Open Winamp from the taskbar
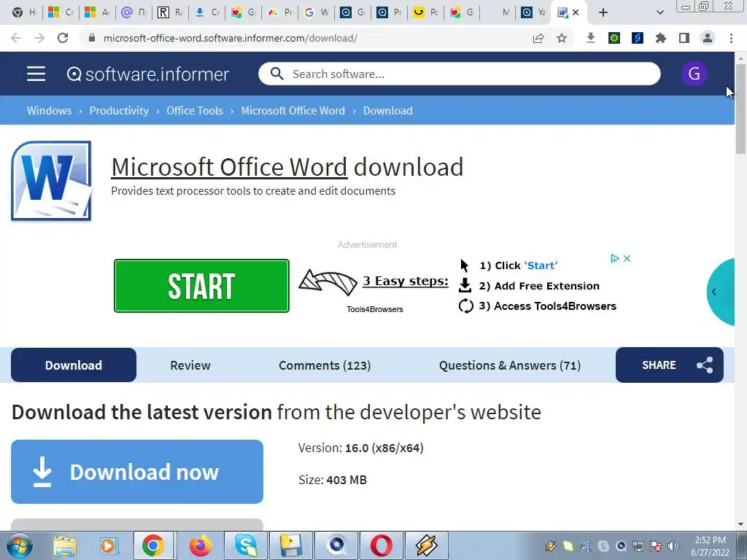This screenshot has width=747, height=560. pos(426,545)
